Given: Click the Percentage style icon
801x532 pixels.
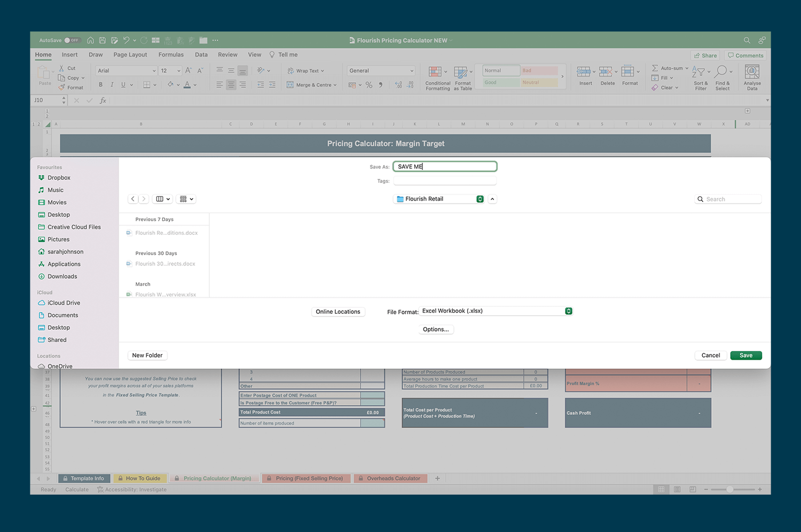Looking at the screenshot, I should tap(368, 84).
